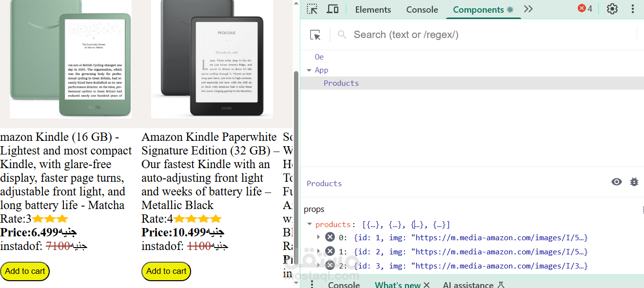This screenshot has height=288, width=644.
Task: Click the Kindle Paperwhite Signature Edition title
Action: pos(210,171)
